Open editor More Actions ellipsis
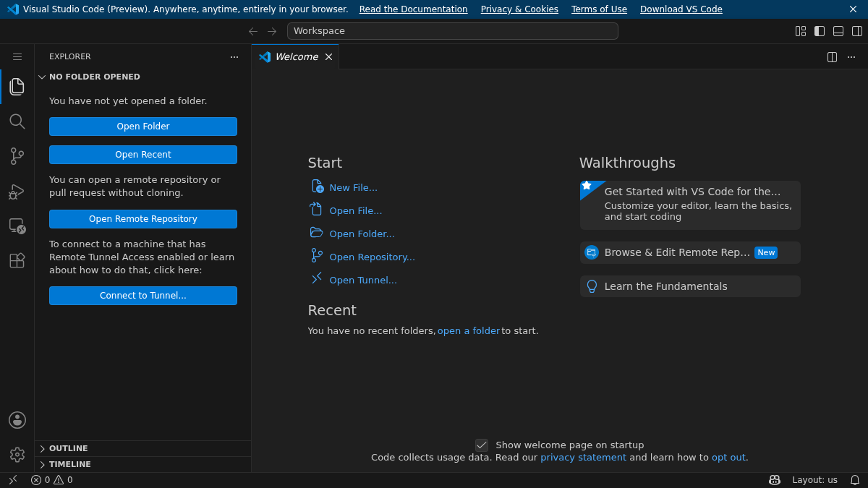868x488 pixels. coord(851,57)
